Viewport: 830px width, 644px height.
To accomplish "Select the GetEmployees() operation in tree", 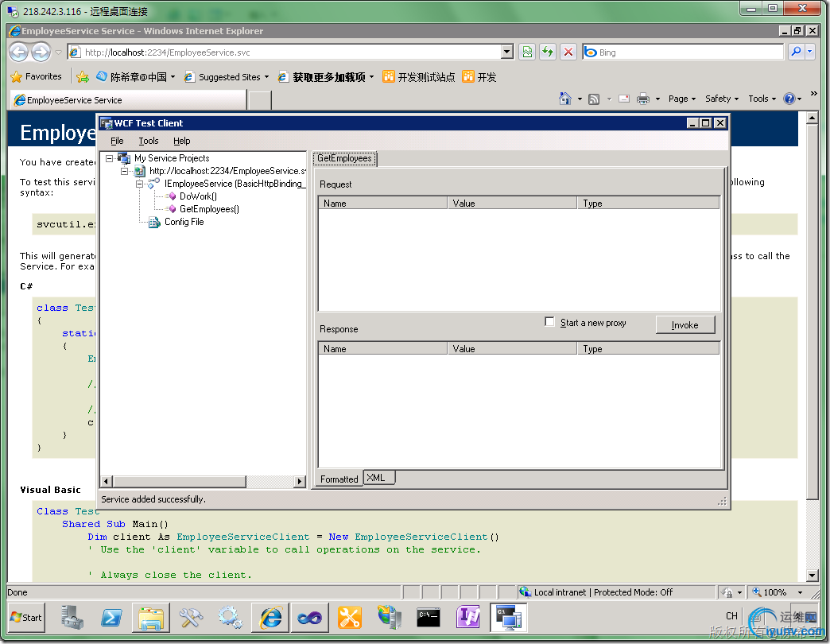I will 209,209.
